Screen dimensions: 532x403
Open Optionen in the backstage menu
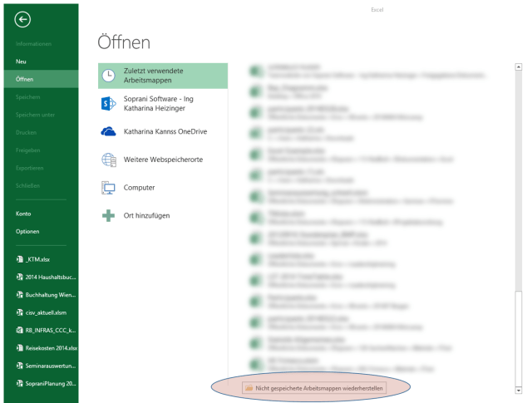click(27, 231)
